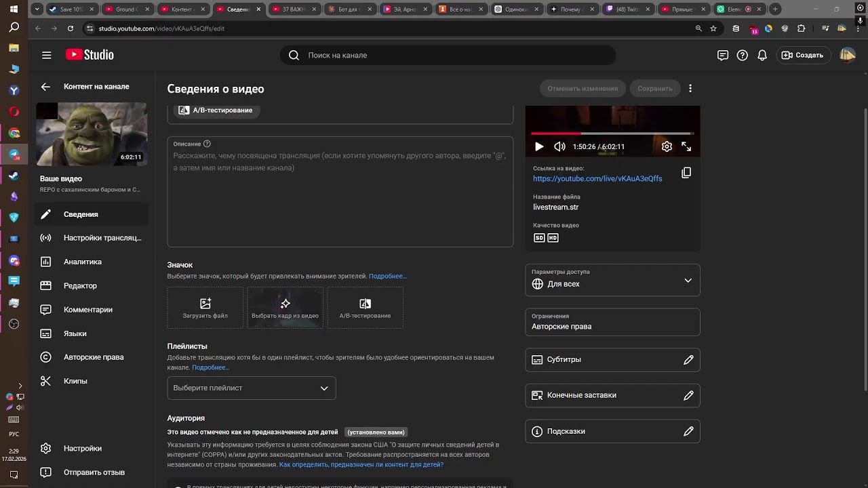
Task: Open the notifications bell
Action: pyautogui.click(x=762, y=55)
